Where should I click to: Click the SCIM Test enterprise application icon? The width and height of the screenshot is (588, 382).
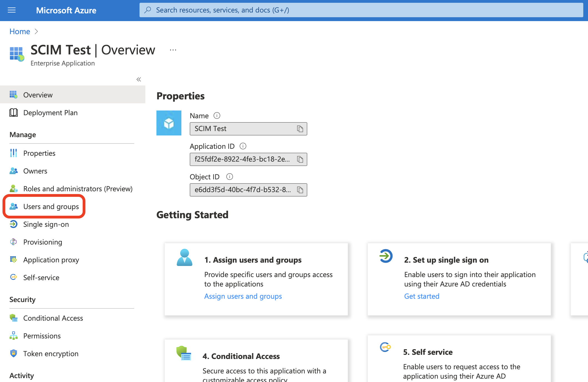[17, 54]
